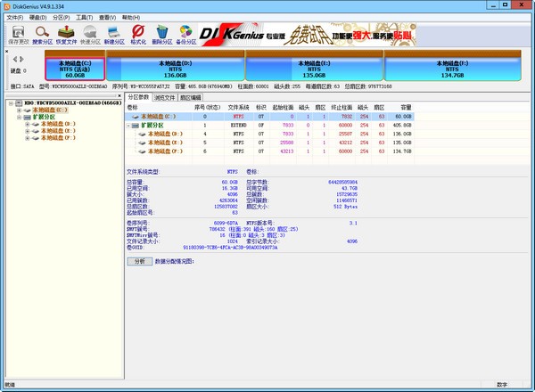Select the local disk (D:) partition bar

(x=175, y=68)
